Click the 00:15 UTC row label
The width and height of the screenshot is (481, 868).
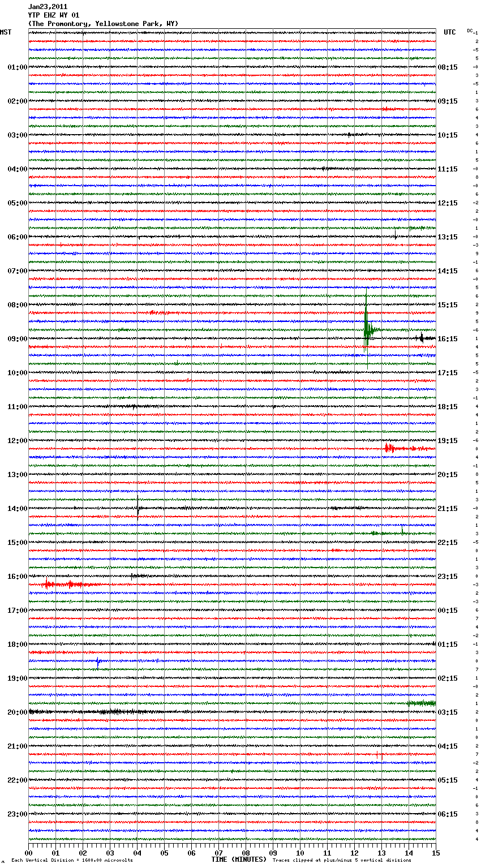448,611
